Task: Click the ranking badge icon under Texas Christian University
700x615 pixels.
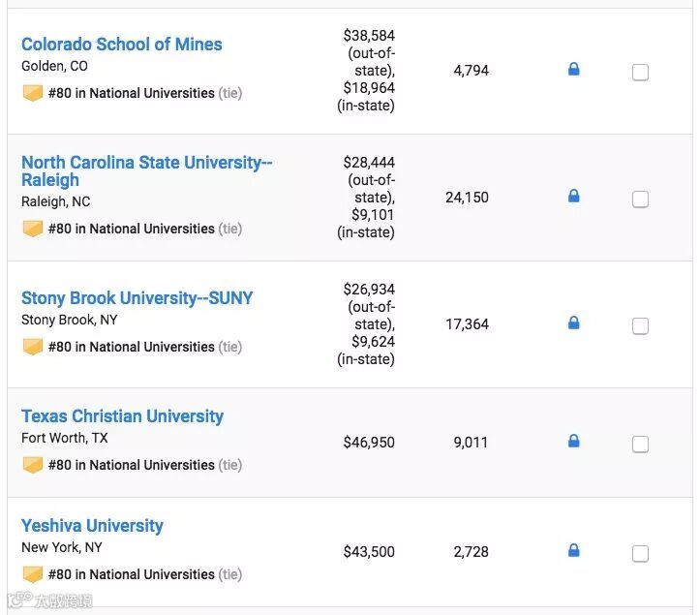Action: pos(33,465)
